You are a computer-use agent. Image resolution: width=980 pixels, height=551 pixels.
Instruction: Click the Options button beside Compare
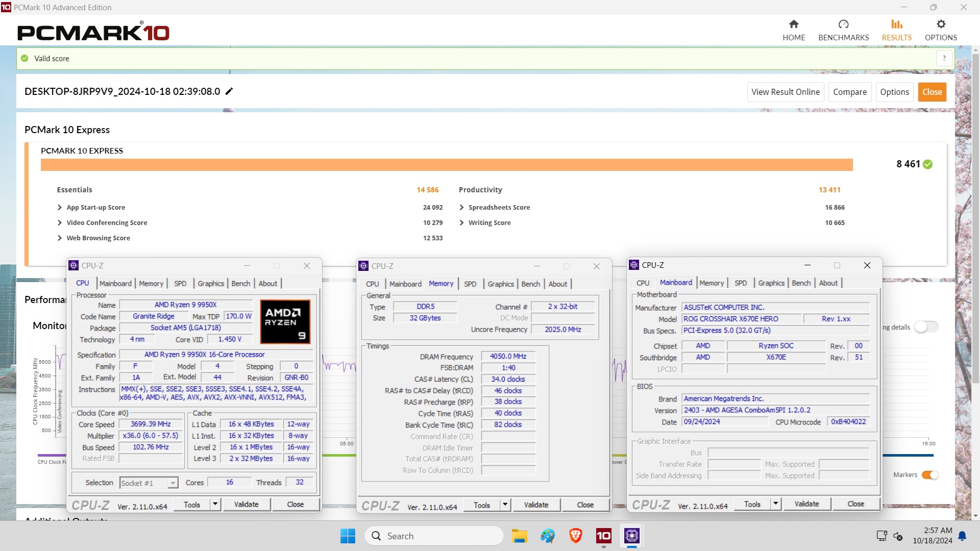(894, 92)
